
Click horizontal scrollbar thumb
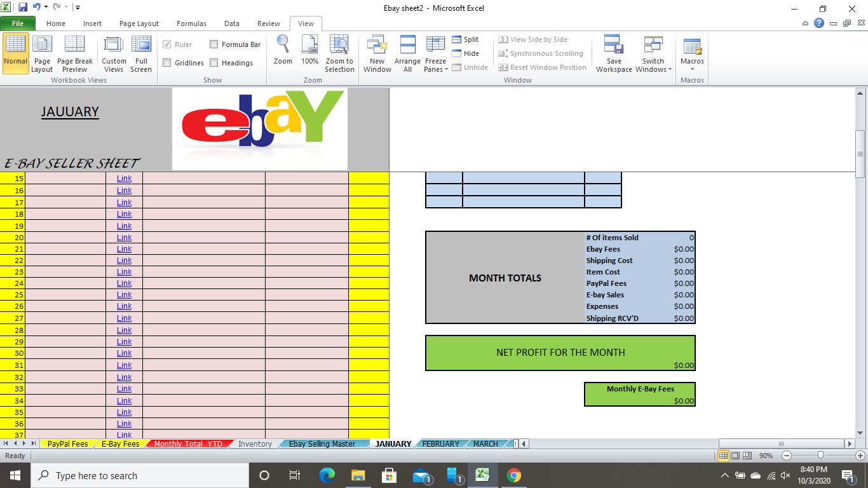click(781, 444)
